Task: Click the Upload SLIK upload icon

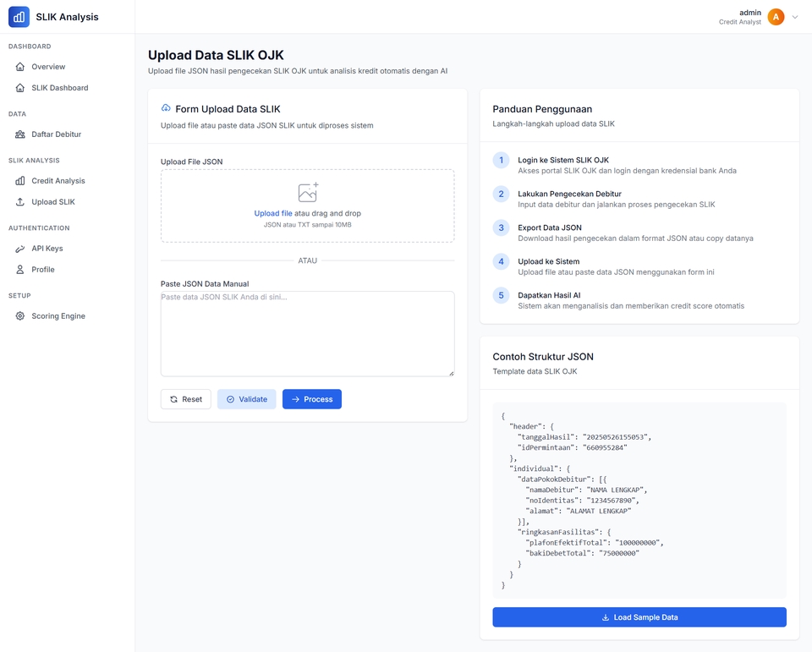Action: click(x=20, y=202)
